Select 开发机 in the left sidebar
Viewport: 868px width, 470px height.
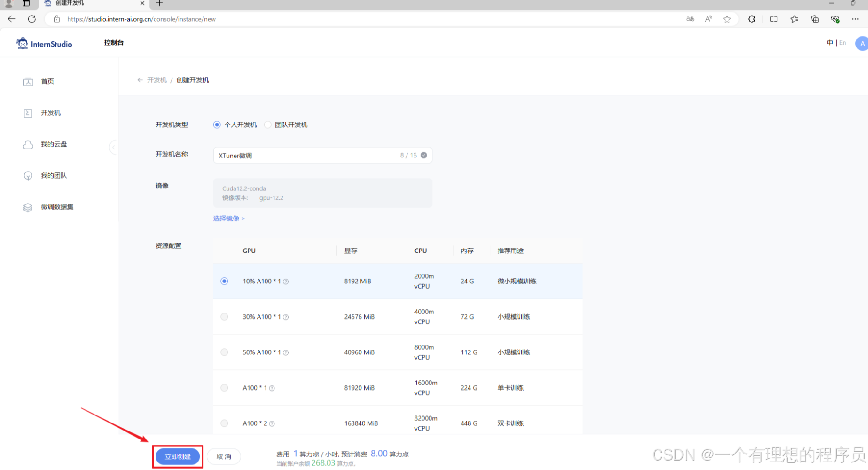click(52, 113)
